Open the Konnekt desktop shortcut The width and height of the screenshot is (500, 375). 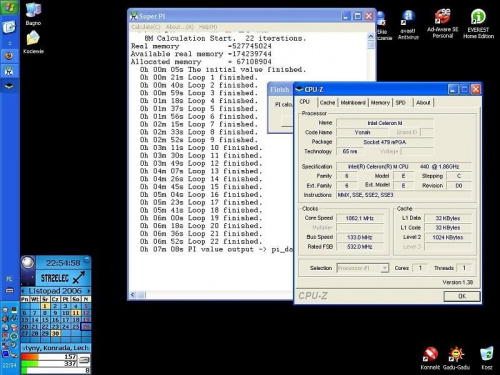tap(430, 358)
